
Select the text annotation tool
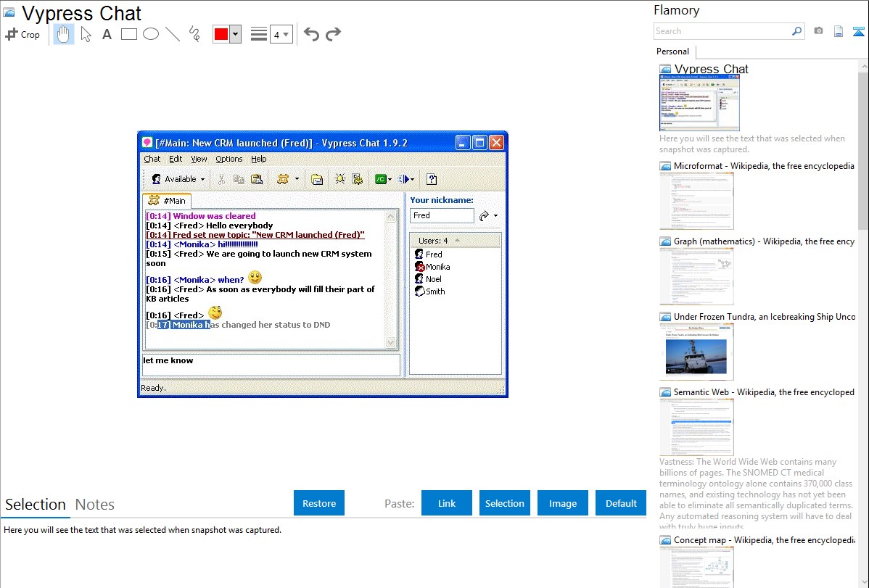107,34
